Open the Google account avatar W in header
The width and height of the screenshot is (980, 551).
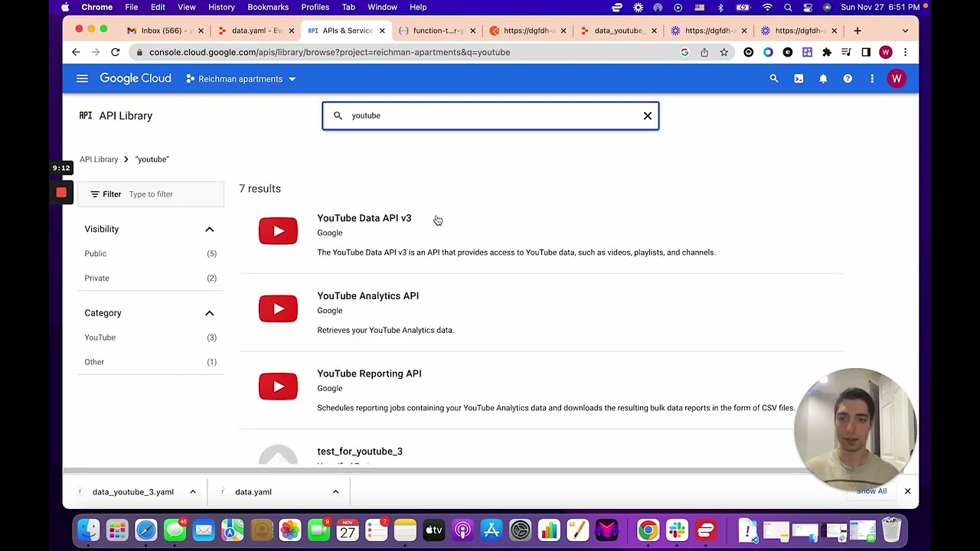coord(897,79)
